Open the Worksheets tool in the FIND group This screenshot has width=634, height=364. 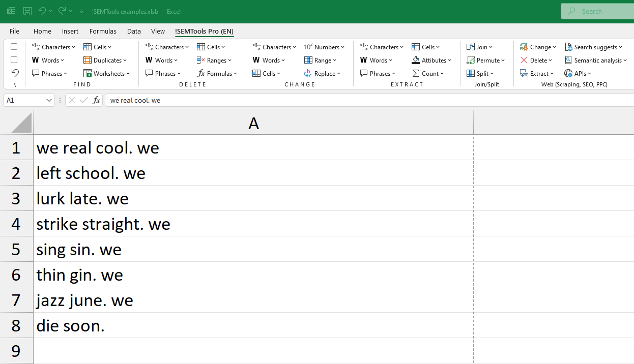107,73
